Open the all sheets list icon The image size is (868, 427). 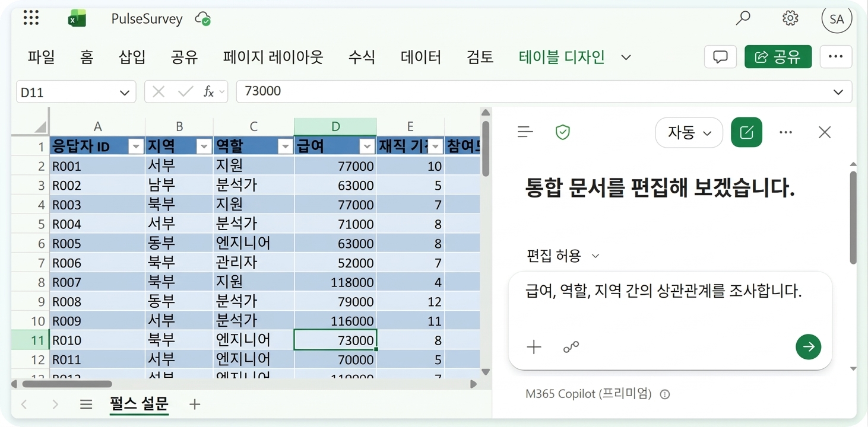[86, 404]
